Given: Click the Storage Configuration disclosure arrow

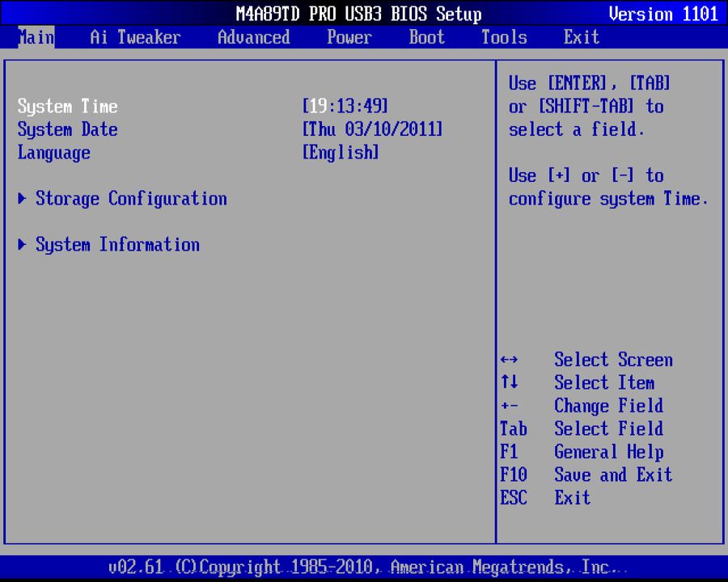Looking at the screenshot, I should tap(22, 199).
